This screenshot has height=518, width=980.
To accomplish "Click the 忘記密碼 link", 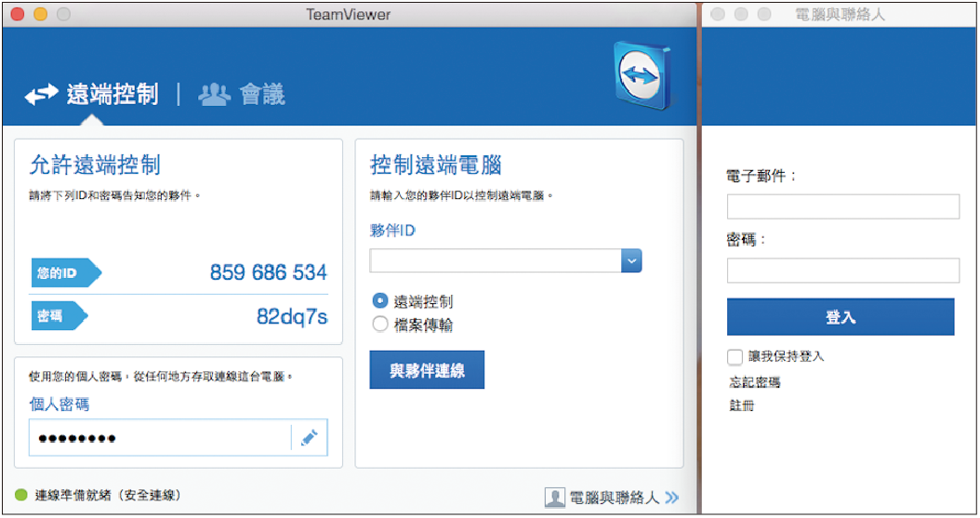I will click(x=755, y=382).
